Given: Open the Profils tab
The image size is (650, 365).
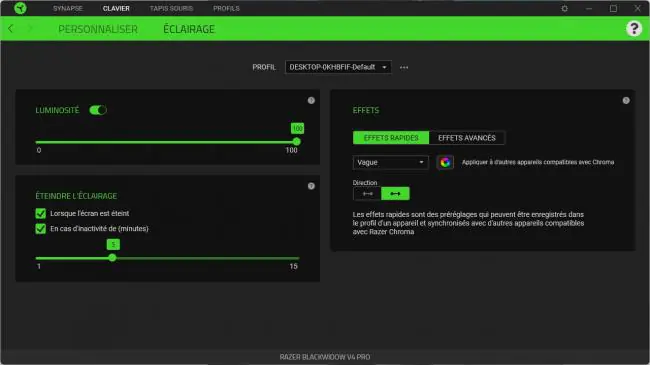Looking at the screenshot, I should (x=226, y=8).
